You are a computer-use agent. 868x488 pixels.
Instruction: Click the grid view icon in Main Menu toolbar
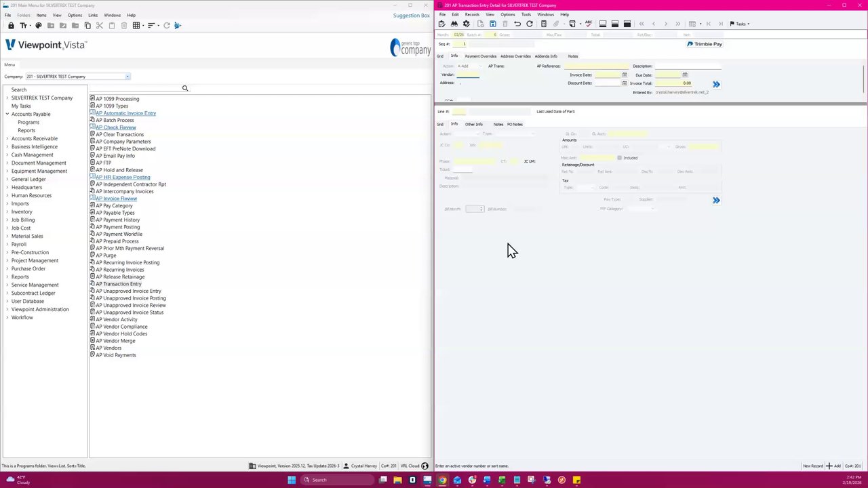[137, 26]
